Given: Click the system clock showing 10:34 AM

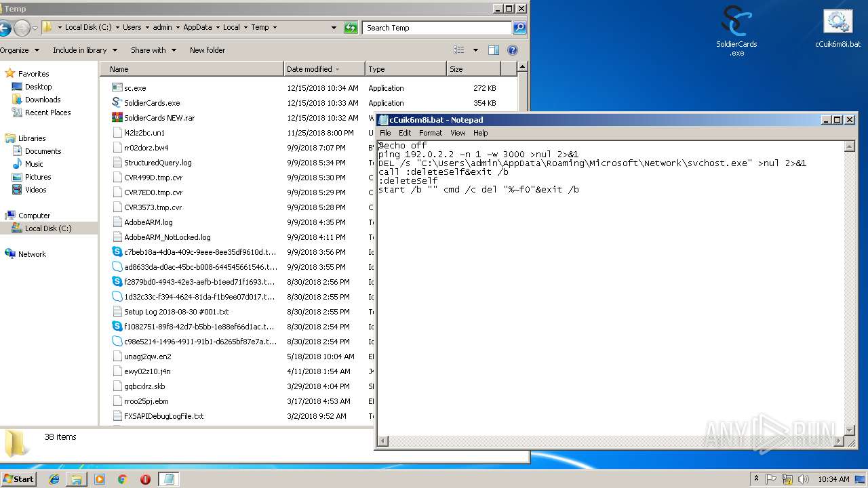Looking at the screenshot, I should (833, 479).
